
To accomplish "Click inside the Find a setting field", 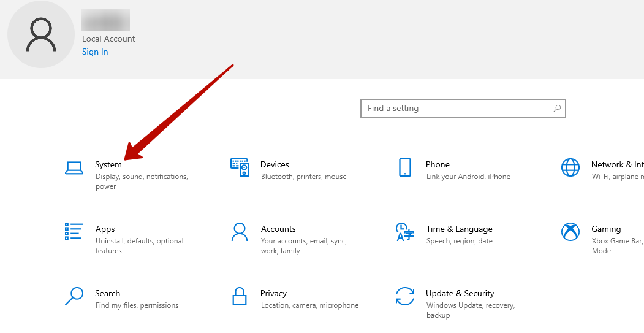I will [x=463, y=109].
